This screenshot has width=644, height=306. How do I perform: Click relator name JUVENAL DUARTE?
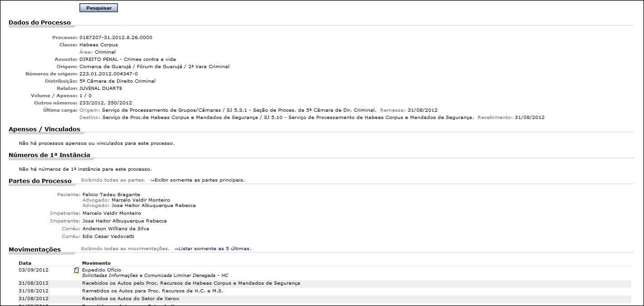click(x=100, y=89)
